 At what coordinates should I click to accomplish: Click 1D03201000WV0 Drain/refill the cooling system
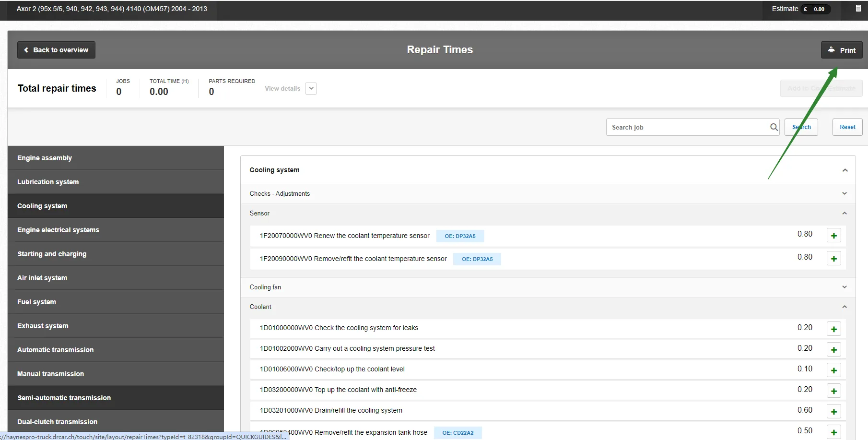331,410
